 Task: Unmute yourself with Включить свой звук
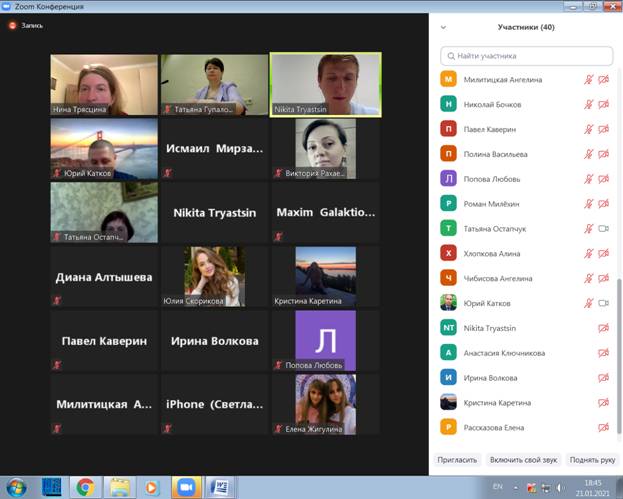click(522, 460)
